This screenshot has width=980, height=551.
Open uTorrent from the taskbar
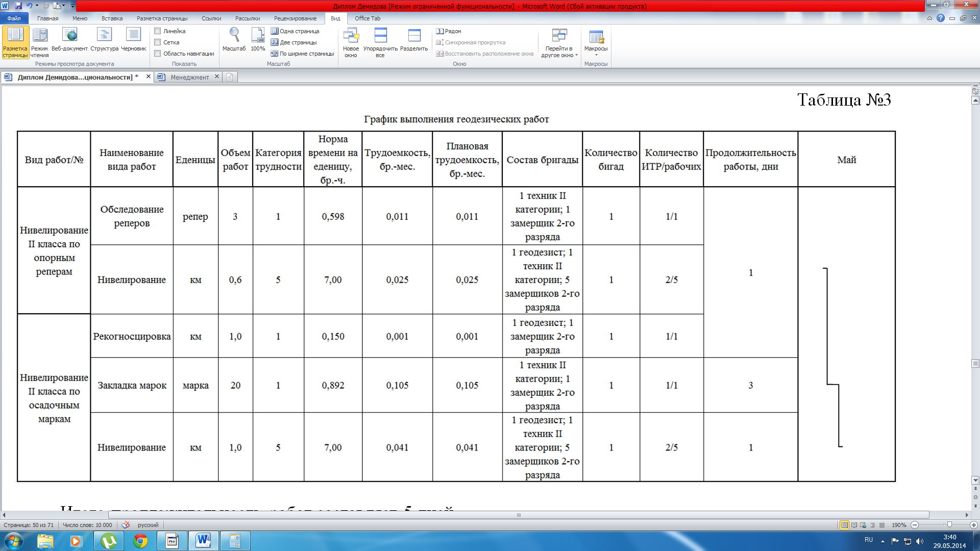click(x=108, y=541)
